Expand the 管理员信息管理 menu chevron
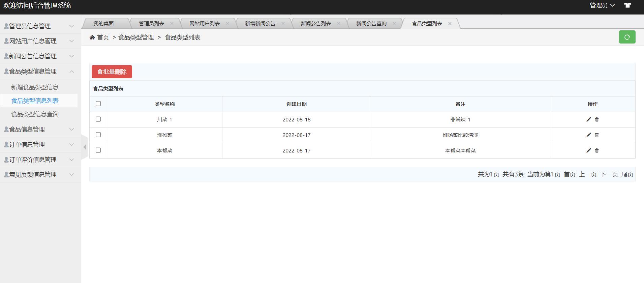 pos(71,26)
